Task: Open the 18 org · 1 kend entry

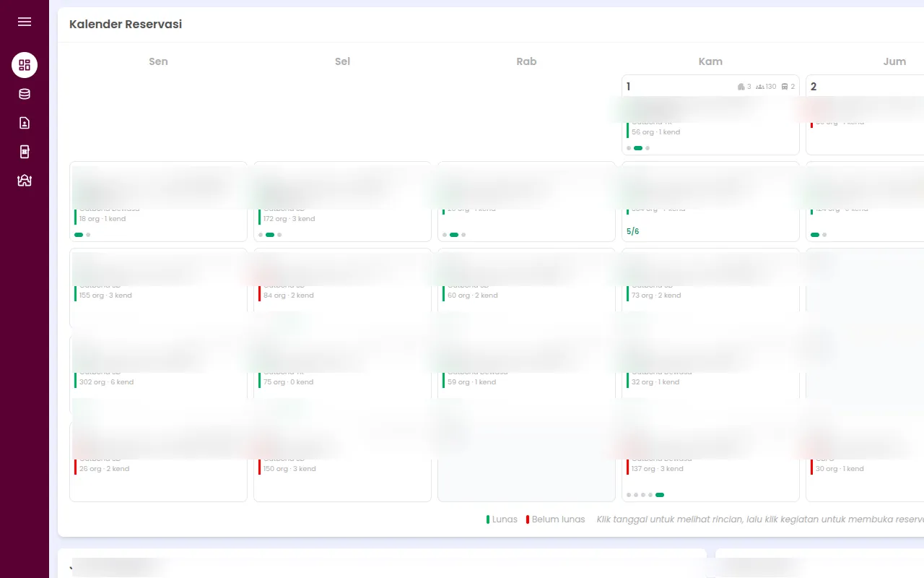Action: coord(103,219)
